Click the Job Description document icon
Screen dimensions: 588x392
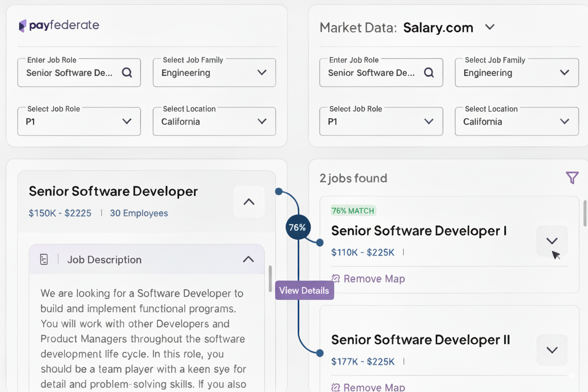[44, 259]
